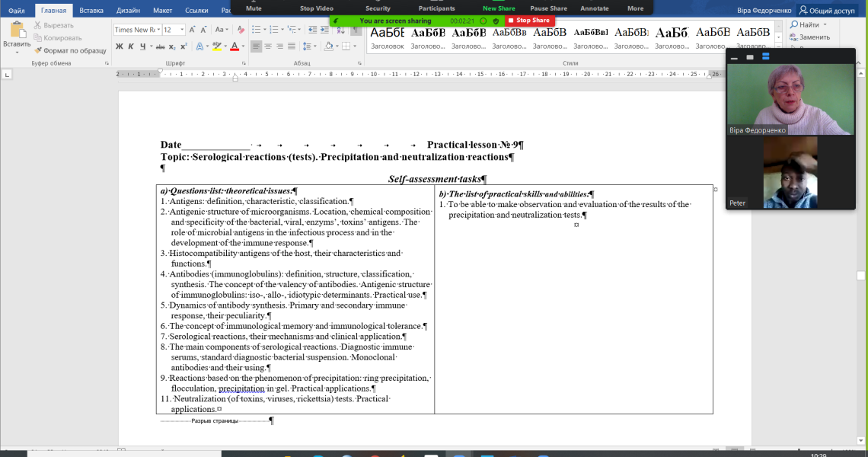Viewport: 868px width, 457px height.
Task: Apply strikethrough formatting (abc)
Action: (160, 46)
